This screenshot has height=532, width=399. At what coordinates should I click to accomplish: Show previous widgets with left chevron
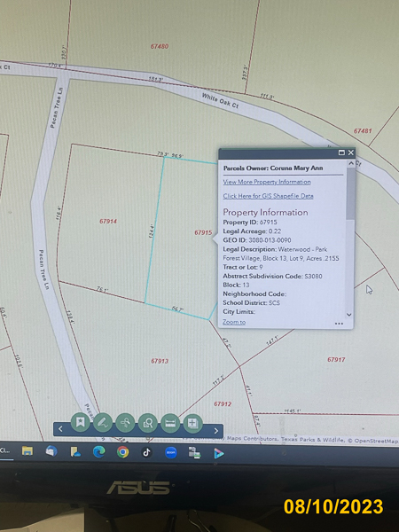point(60,429)
